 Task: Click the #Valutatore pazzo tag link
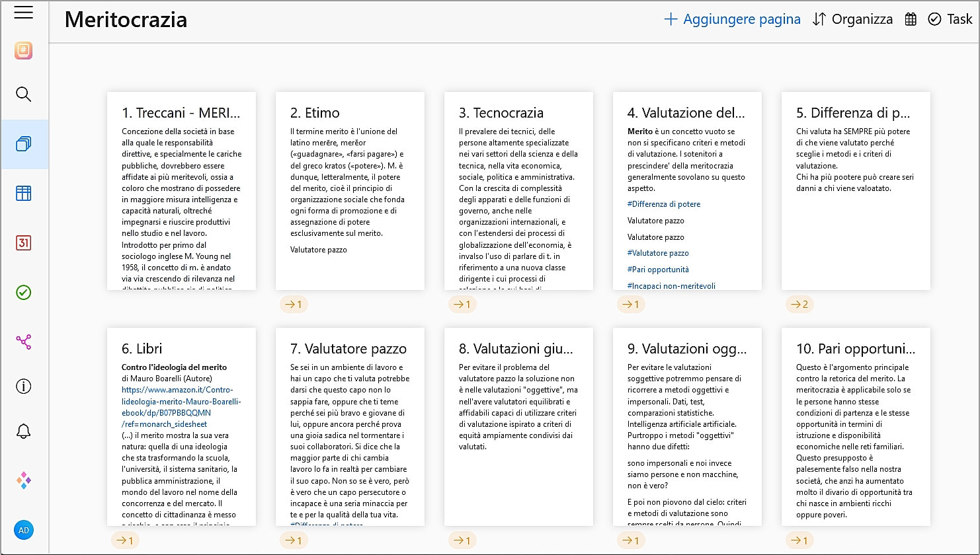tap(658, 253)
